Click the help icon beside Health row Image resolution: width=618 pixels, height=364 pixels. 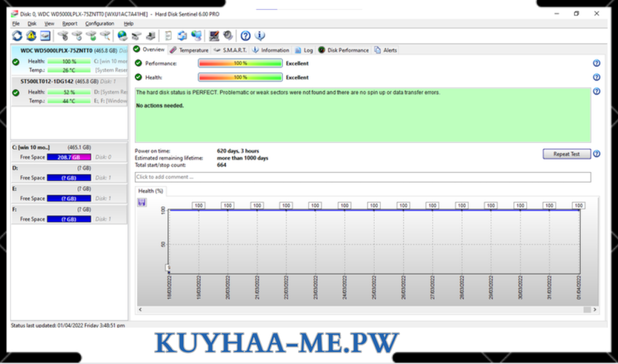[x=597, y=77]
